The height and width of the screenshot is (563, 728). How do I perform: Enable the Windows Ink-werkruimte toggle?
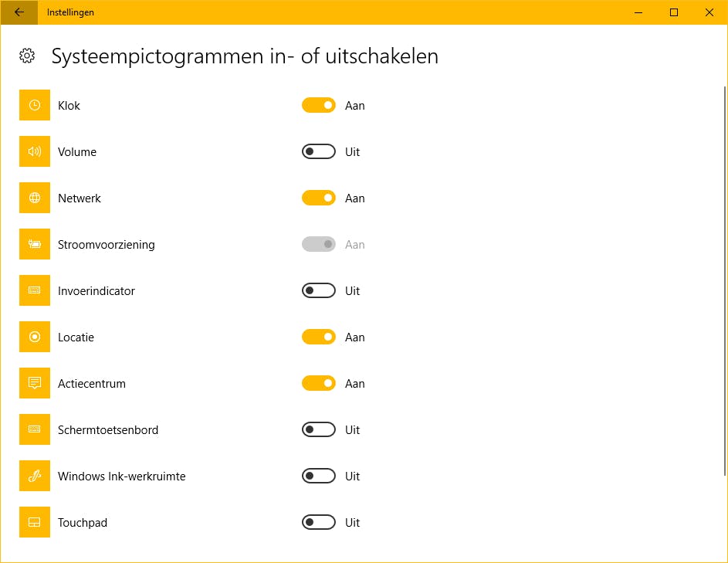[319, 477]
